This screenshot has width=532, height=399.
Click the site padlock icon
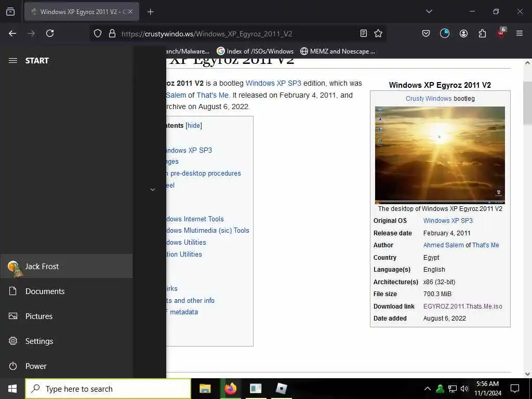pyautogui.click(x=112, y=33)
